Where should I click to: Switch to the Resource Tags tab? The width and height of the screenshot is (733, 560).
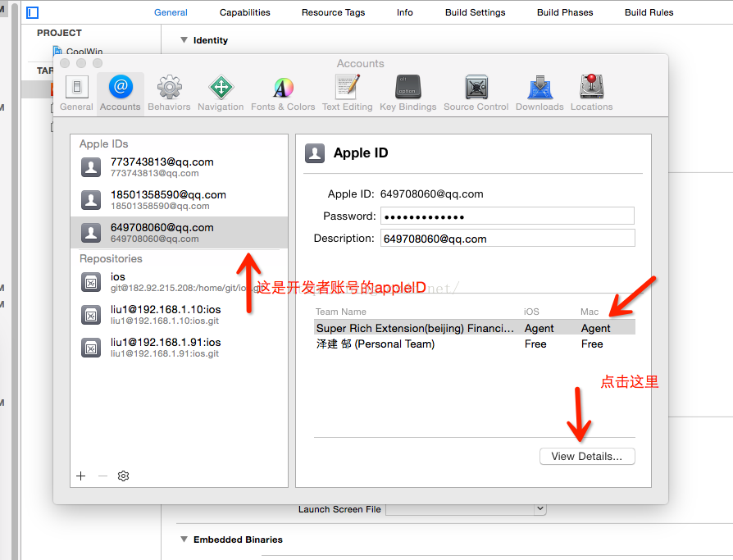tap(334, 12)
